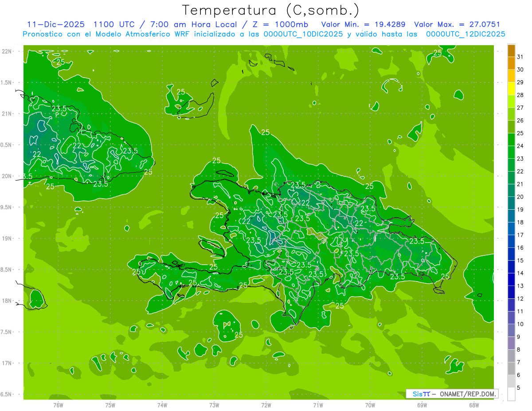Click the Temperatura (C,somb.) chart title
The height and width of the screenshot is (411, 532).
(x=270, y=10)
